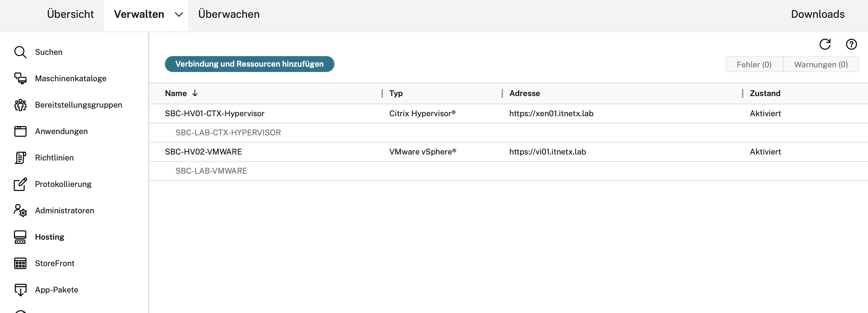
Task: Switch to the Überwachen tab
Action: (x=229, y=14)
